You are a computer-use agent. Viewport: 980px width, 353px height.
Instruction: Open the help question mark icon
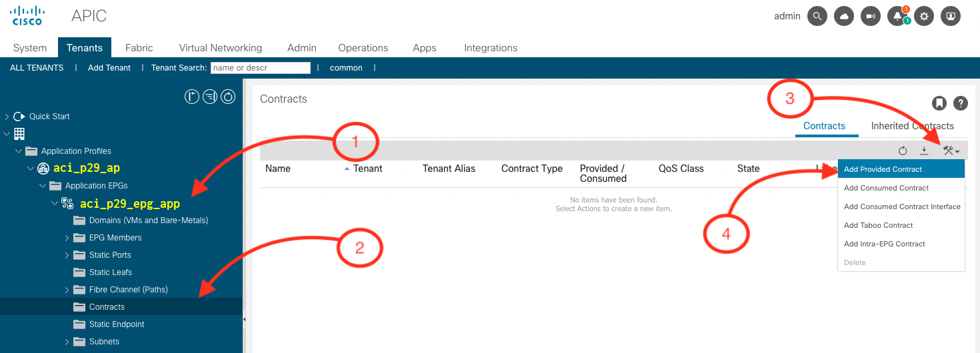point(960,103)
